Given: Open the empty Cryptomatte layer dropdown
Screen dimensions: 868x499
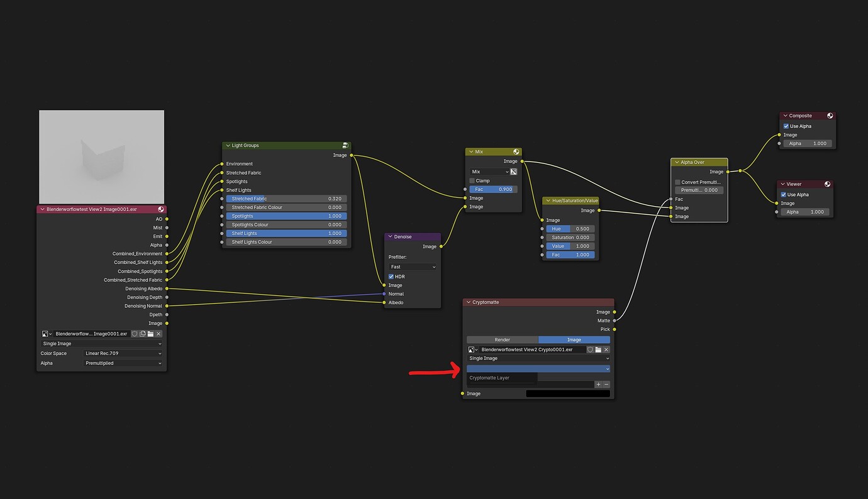Looking at the screenshot, I should coord(538,369).
